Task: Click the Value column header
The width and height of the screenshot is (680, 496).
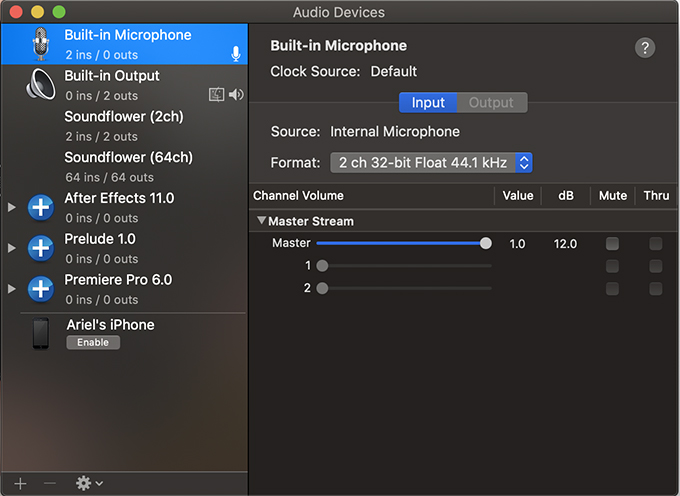Action: [x=518, y=196]
